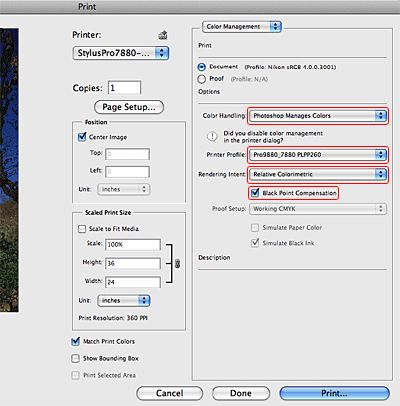This screenshot has height=406, width=400.
Task: Click the Left position input field
Action: click(127, 172)
